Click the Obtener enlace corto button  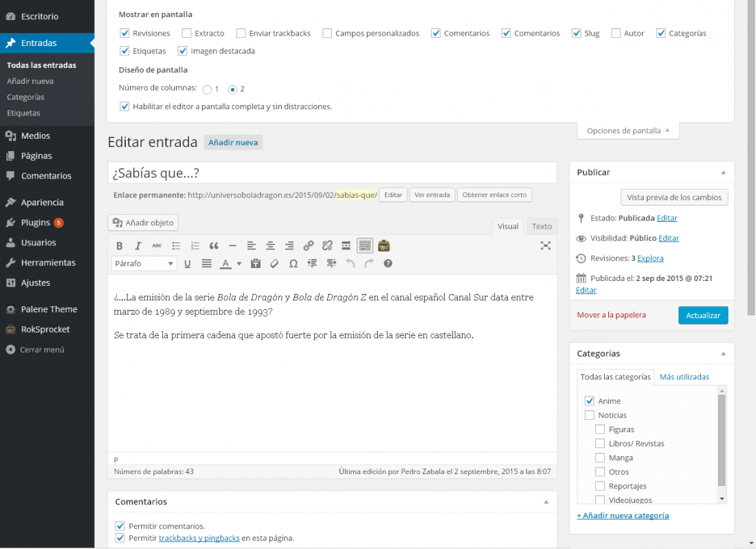(494, 194)
